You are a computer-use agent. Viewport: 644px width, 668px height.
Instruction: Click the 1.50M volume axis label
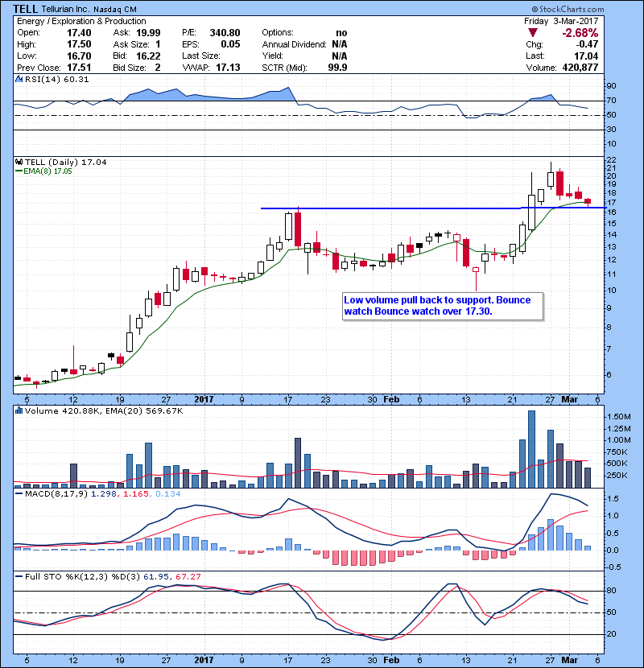[x=619, y=416]
